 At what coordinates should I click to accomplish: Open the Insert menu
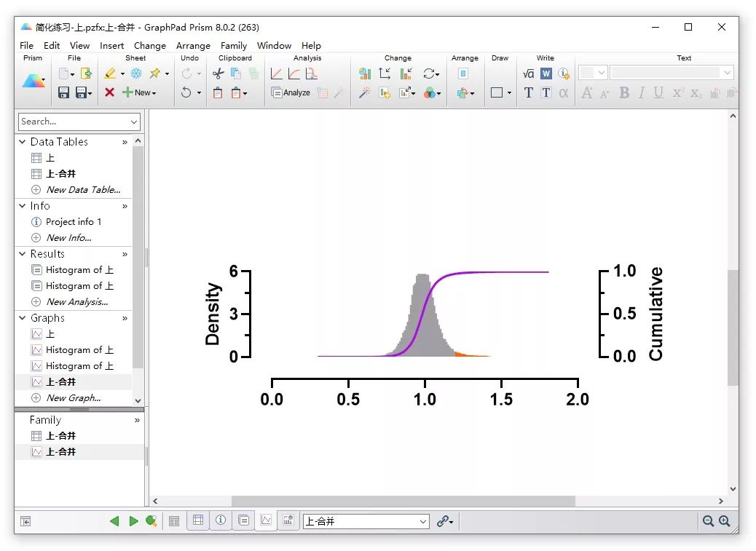point(112,45)
